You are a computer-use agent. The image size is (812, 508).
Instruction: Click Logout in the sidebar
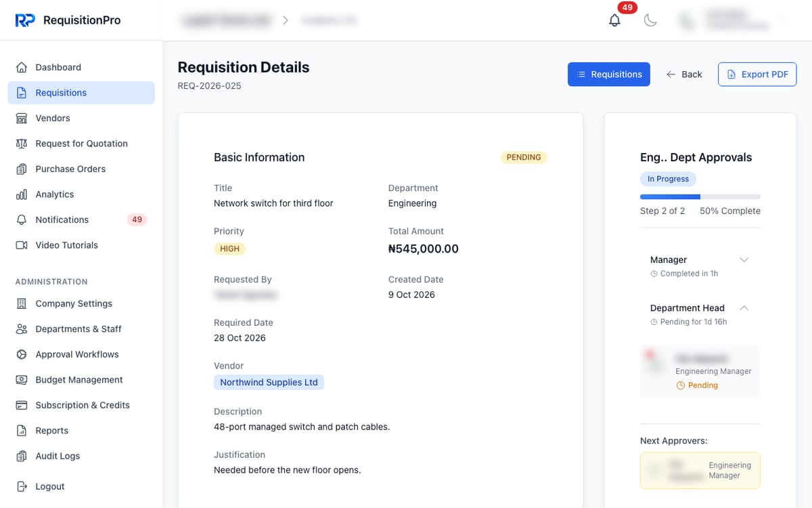coord(81,486)
